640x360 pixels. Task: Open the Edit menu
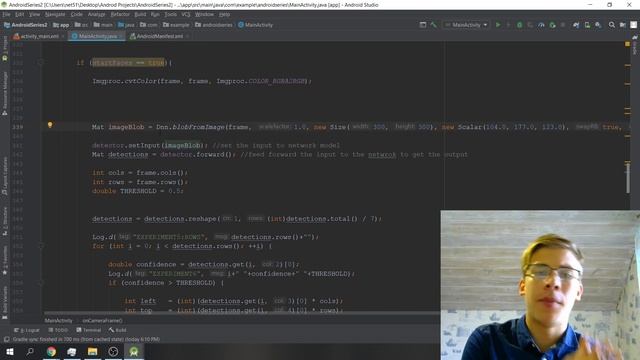(20, 14)
